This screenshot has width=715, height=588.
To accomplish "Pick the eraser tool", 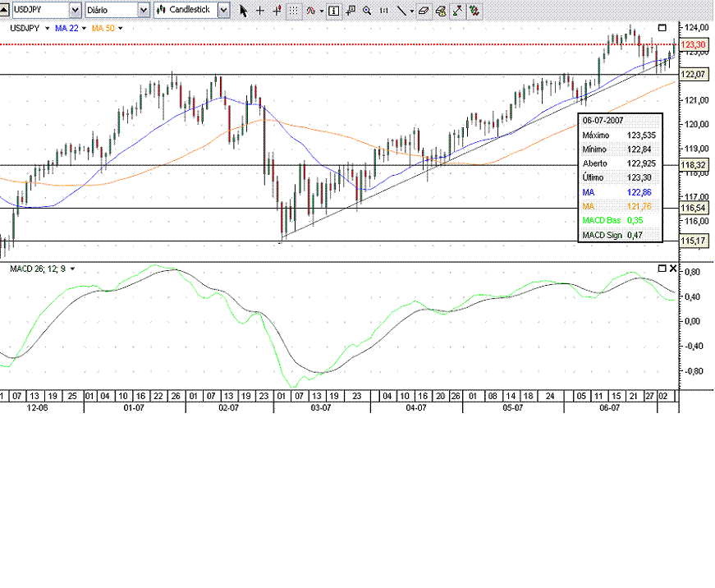I will click(x=423, y=10).
